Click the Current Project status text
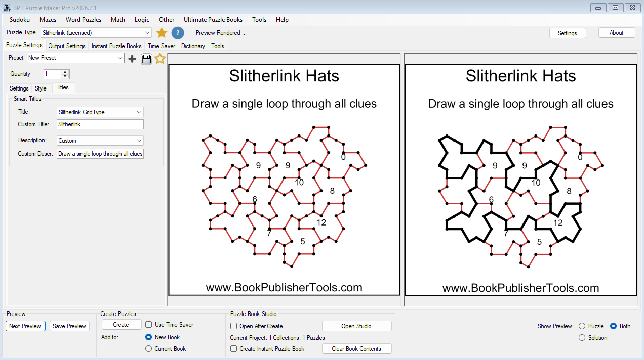644x360 pixels. [277, 338]
